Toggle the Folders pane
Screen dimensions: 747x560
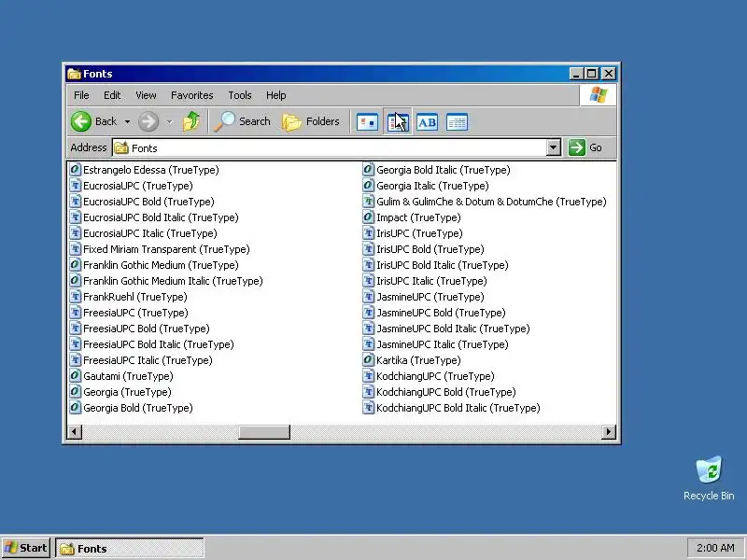[x=311, y=121]
